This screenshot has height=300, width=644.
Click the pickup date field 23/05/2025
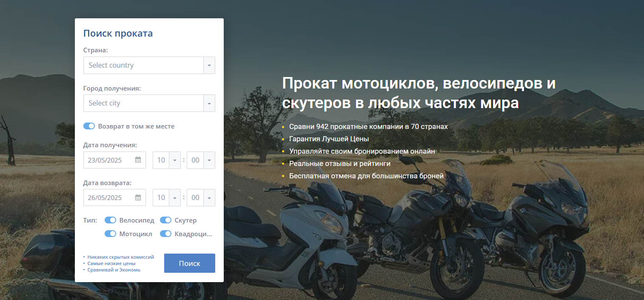[114, 160]
